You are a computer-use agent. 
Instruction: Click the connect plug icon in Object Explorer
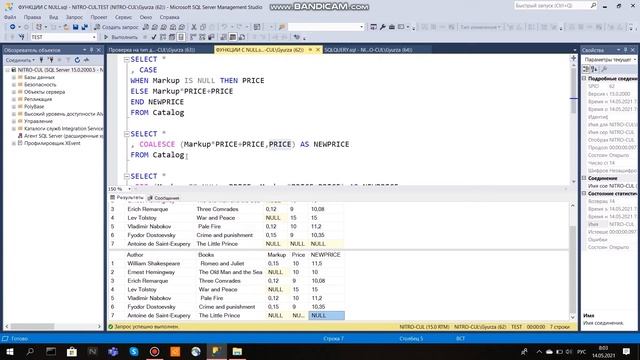click(x=41, y=60)
